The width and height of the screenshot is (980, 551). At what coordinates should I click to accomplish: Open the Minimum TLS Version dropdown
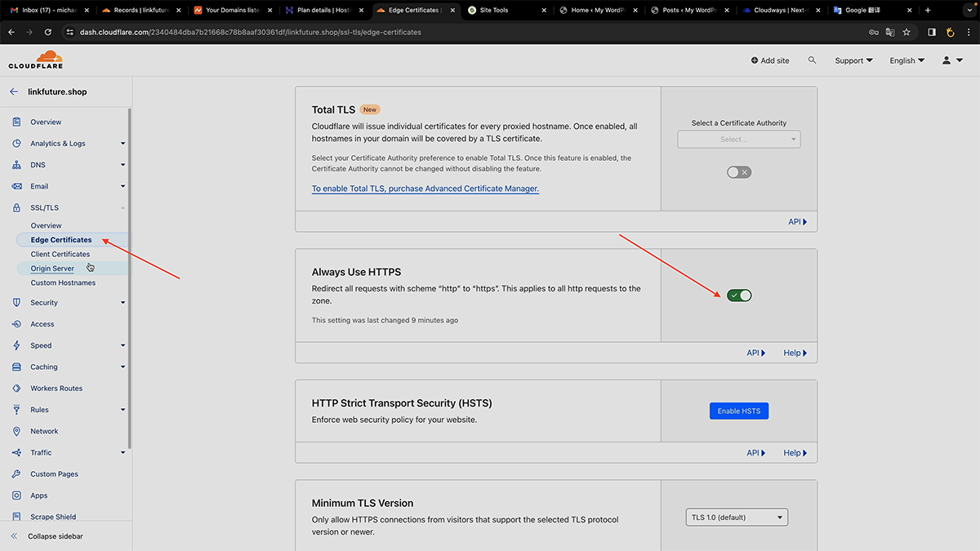[x=737, y=517]
